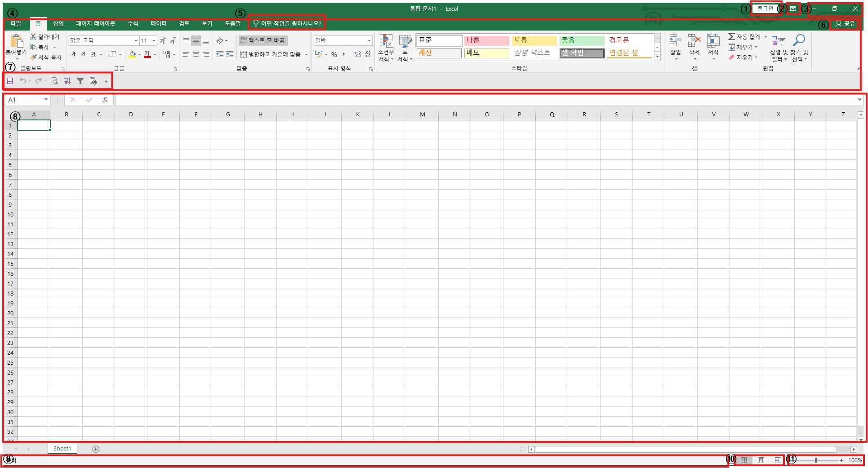Switch to Page Break Preview in status bar

pos(778,460)
